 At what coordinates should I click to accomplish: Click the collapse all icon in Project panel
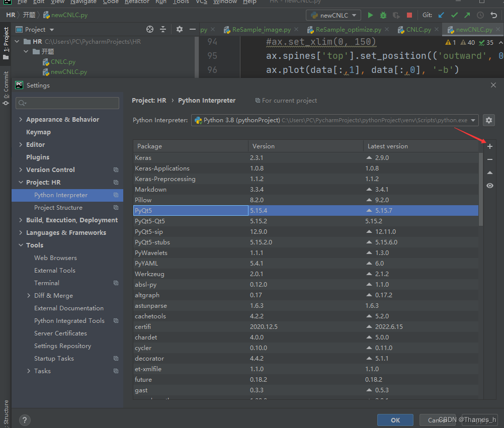point(163,30)
